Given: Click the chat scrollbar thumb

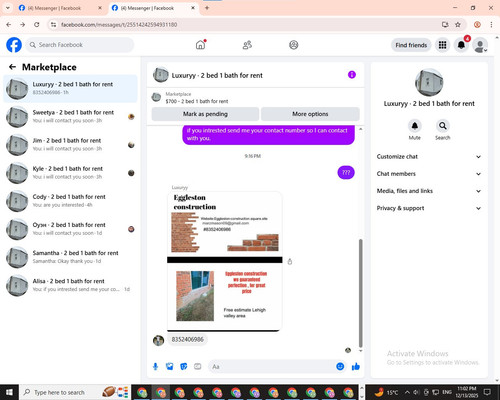Looking at the screenshot, I should 360,293.
